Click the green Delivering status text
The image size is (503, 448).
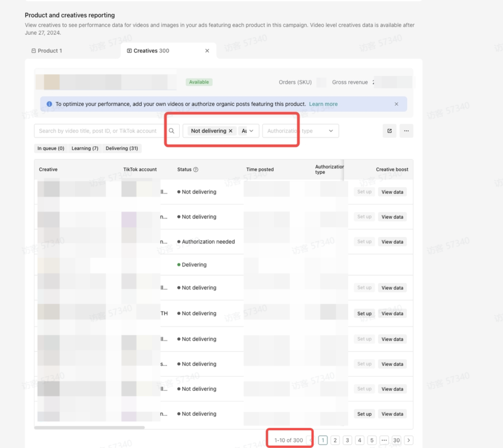point(194,265)
